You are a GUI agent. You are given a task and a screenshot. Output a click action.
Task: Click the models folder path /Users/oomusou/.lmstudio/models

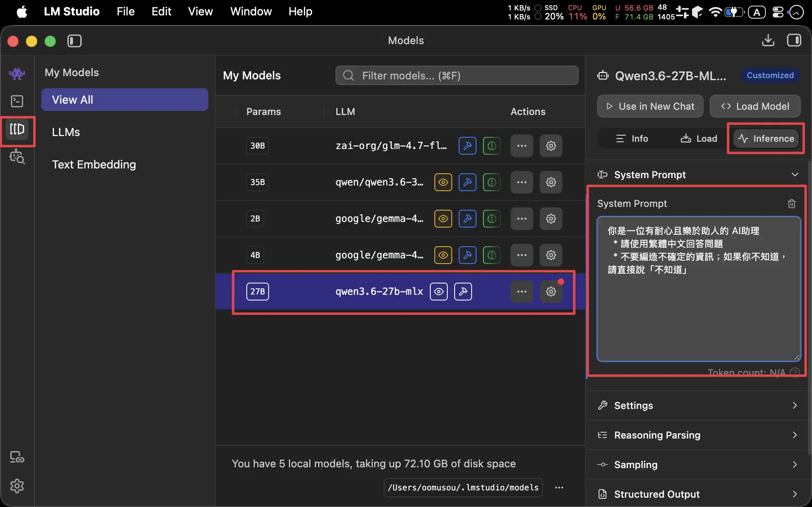click(463, 488)
